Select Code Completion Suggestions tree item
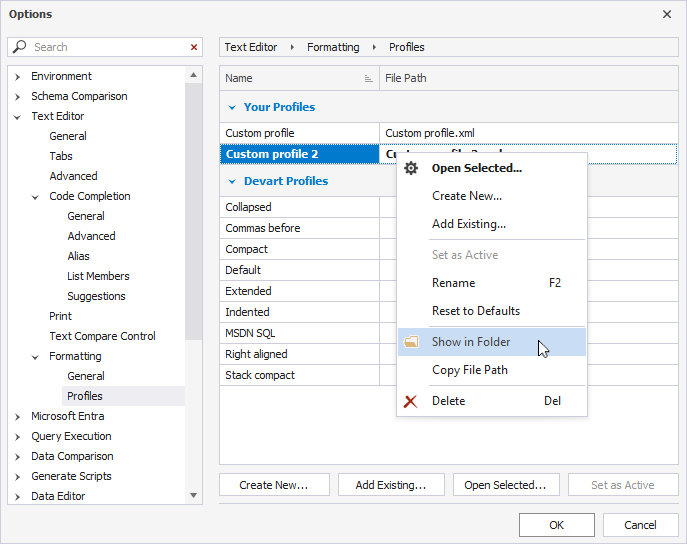687x544 pixels. point(96,296)
